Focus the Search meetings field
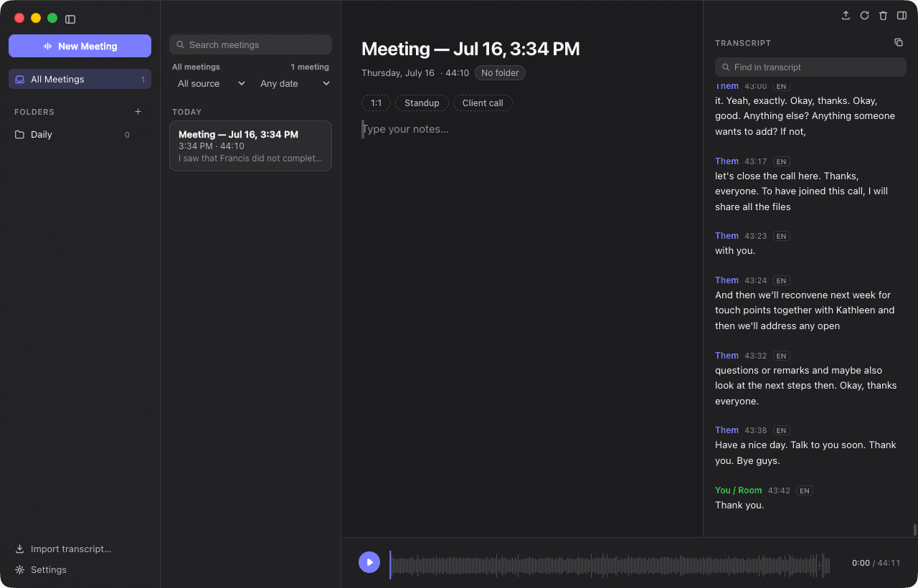Screen dimensions: 918x588 (x=250, y=44)
